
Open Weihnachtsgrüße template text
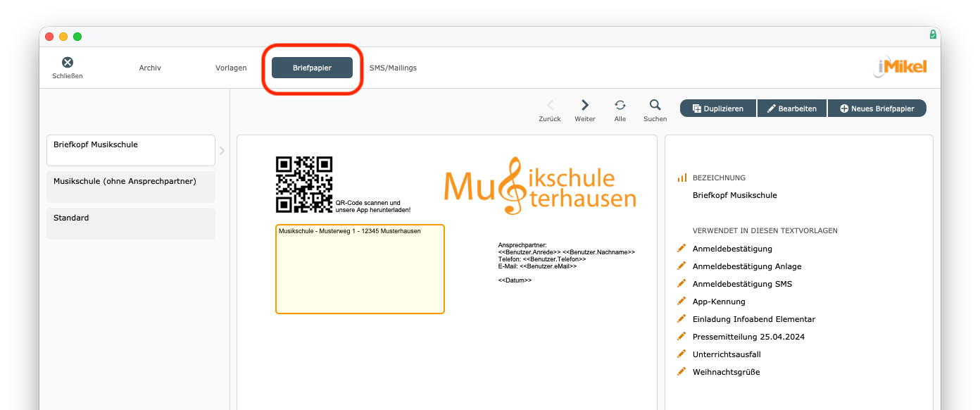[726, 372]
